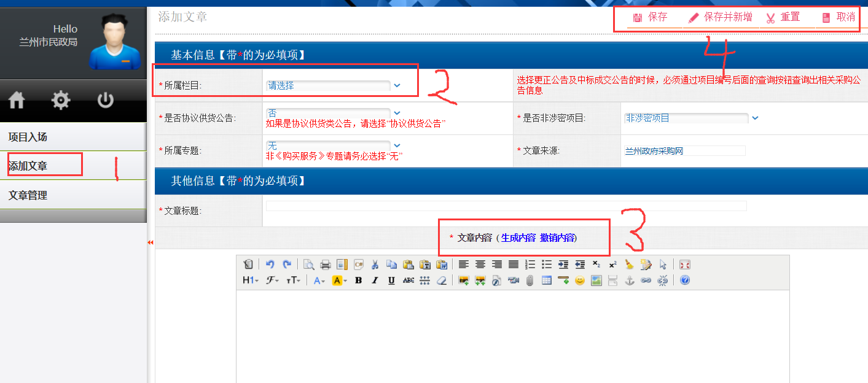Insert an anchor in the editor

(x=629, y=280)
